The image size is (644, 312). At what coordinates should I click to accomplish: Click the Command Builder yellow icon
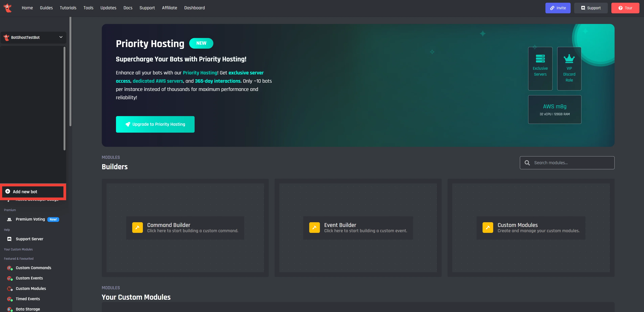pos(137,227)
